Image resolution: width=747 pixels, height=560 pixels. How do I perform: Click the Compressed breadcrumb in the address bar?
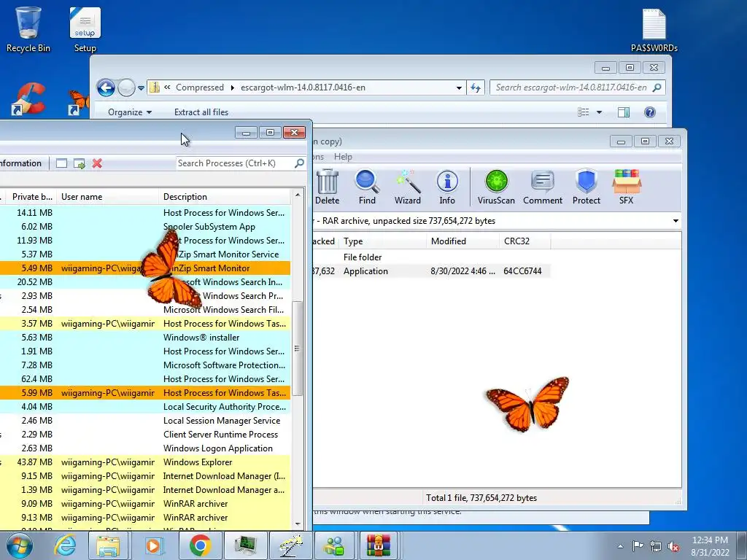pos(200,87)
